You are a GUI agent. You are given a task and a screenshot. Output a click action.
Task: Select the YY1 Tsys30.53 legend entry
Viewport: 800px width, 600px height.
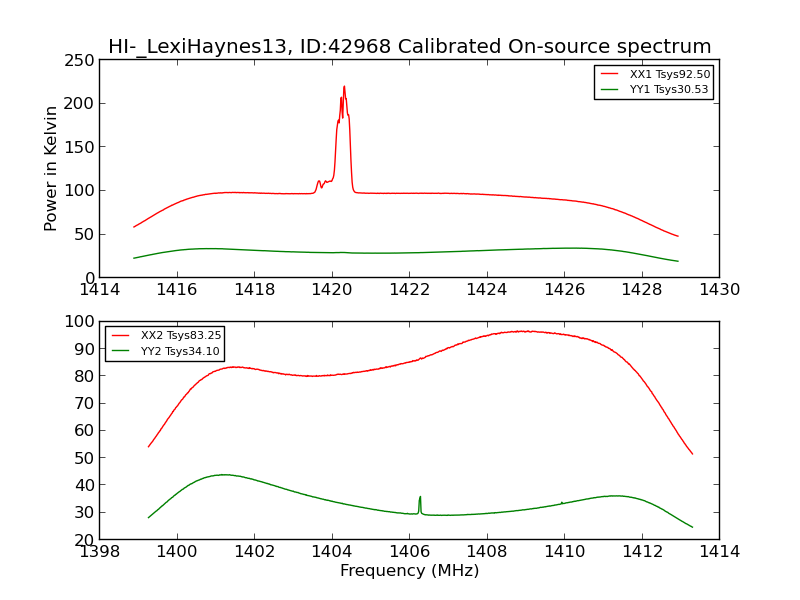(x=669, y=90)
